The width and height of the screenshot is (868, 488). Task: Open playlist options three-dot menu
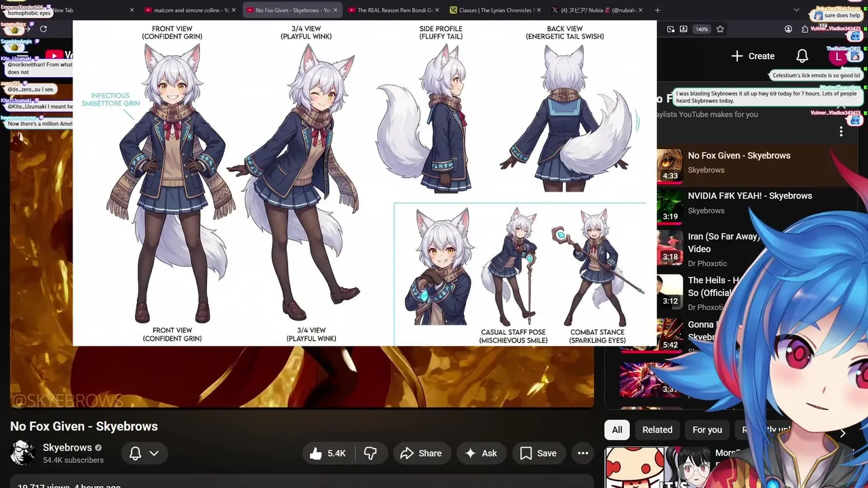(x=841, y=131)
